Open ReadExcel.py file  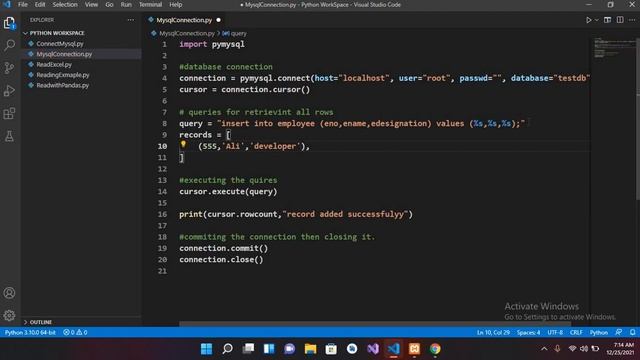coord(54,64)
